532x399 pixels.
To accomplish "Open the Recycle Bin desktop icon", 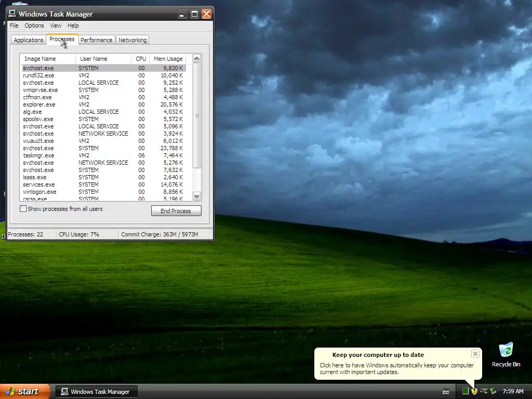I will 506,355.
